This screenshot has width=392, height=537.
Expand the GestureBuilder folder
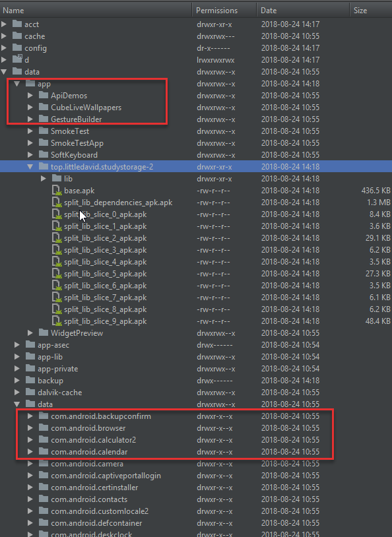[30, 119]
